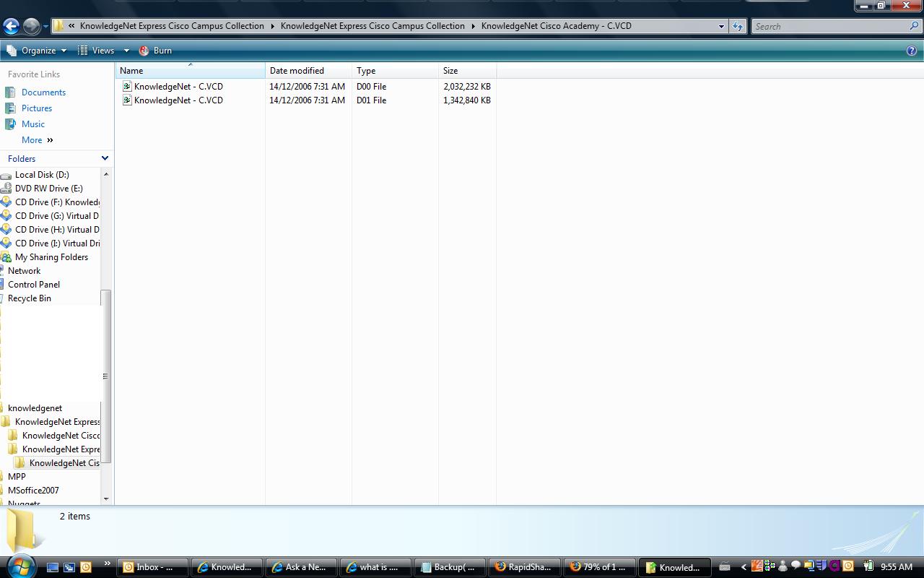Select Recycle Bin in folder tree

tap(30, 298)
